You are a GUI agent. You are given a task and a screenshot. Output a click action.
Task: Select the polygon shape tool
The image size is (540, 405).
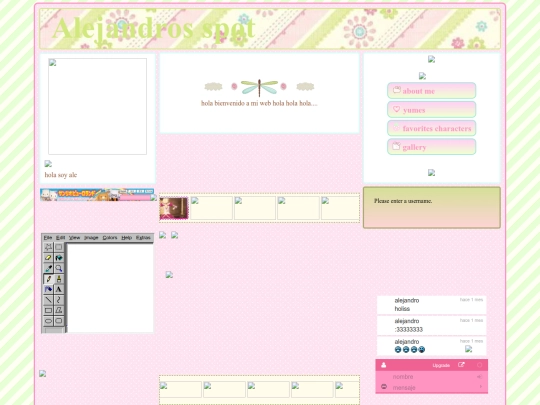point(59,310)
